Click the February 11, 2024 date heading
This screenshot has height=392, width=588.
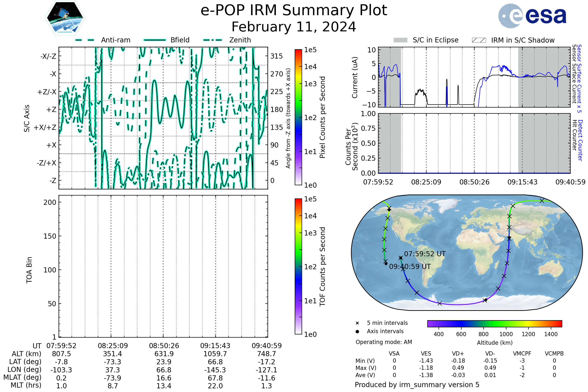pyautogui.click(x=294, y=27)
